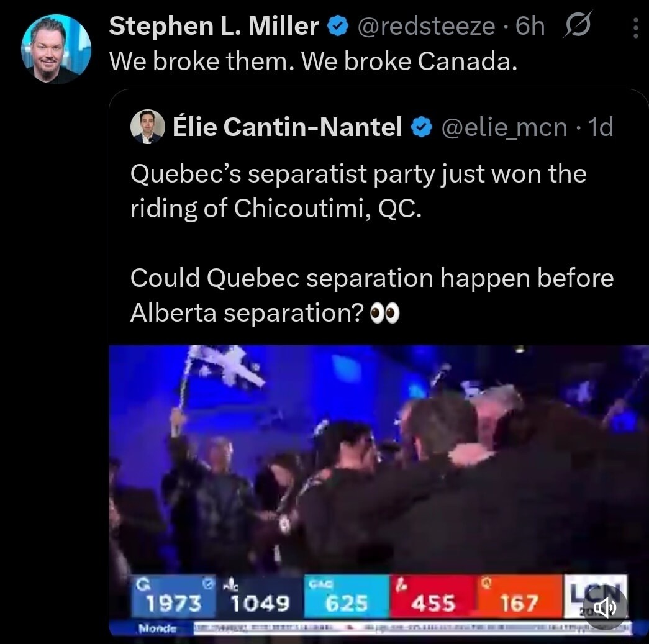The height and width of the screenshot is (644, 649).
Task: Play the election night video
Action: 379,472
